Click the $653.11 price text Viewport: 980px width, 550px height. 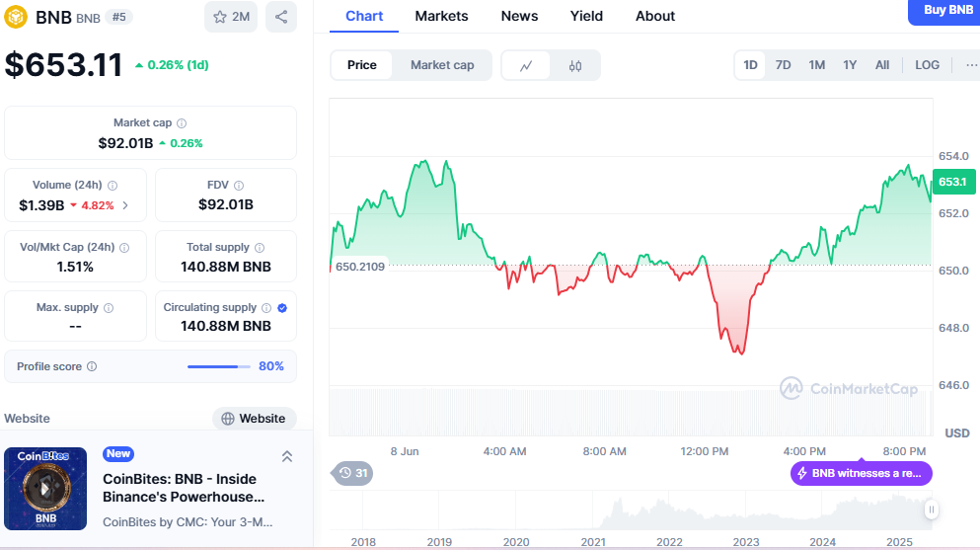[x=63, y=65]
